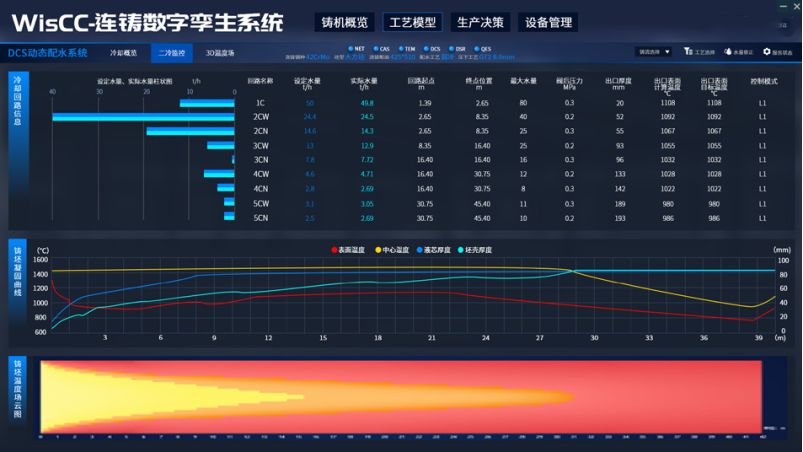803x452 pixels.
Task: Click the DCS status indicator dot
Action: pos(426,48)
